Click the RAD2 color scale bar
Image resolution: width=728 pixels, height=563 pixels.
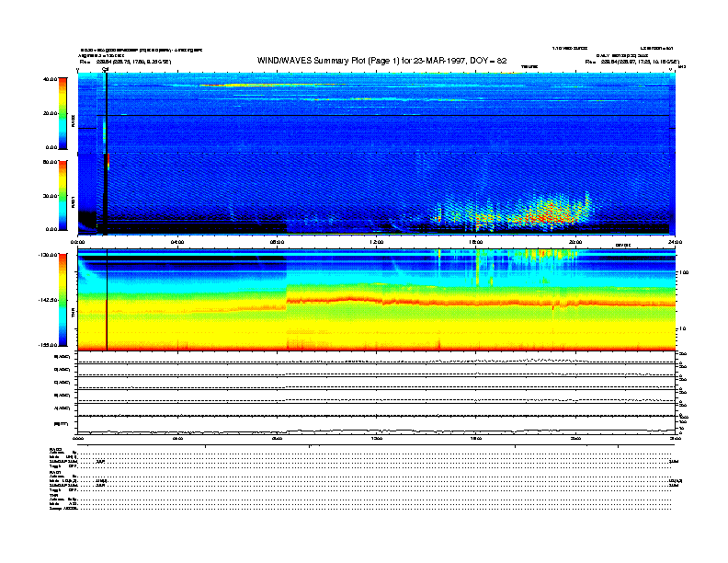(x=63, y=113)
